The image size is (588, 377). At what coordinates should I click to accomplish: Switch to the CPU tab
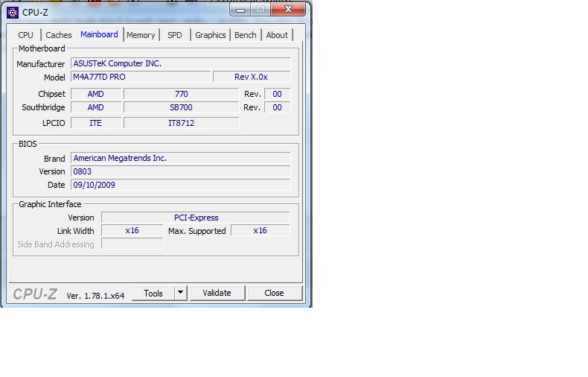[25, 35]
